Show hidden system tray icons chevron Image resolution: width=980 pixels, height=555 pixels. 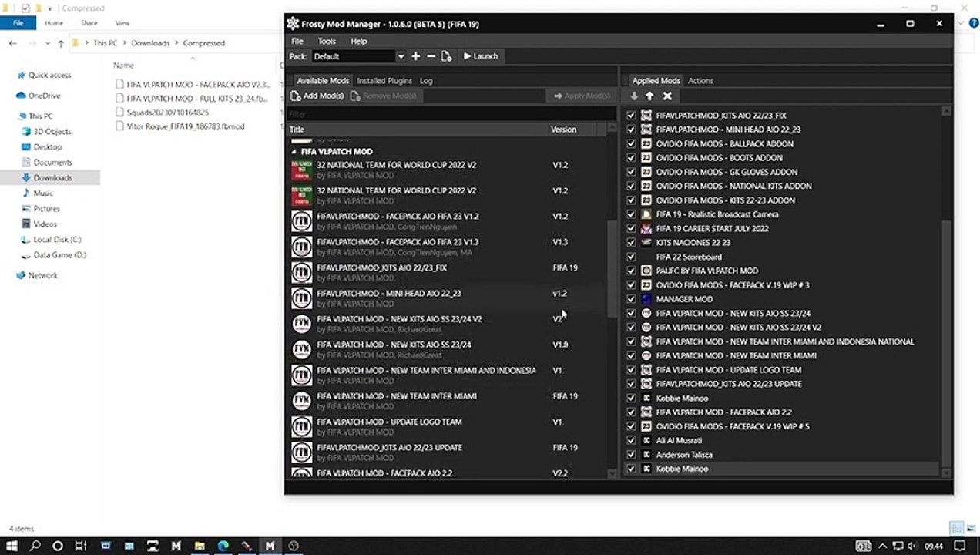click(882, 546)
